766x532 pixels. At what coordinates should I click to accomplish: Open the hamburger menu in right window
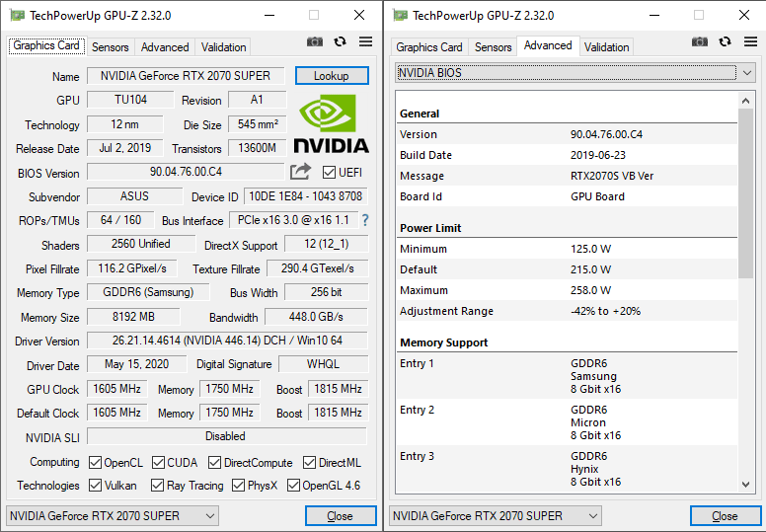pos(750,42)
